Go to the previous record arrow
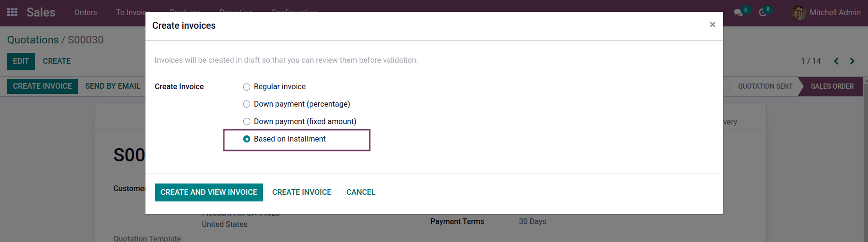This screenshot has width=868, height=242. (836, 61)
